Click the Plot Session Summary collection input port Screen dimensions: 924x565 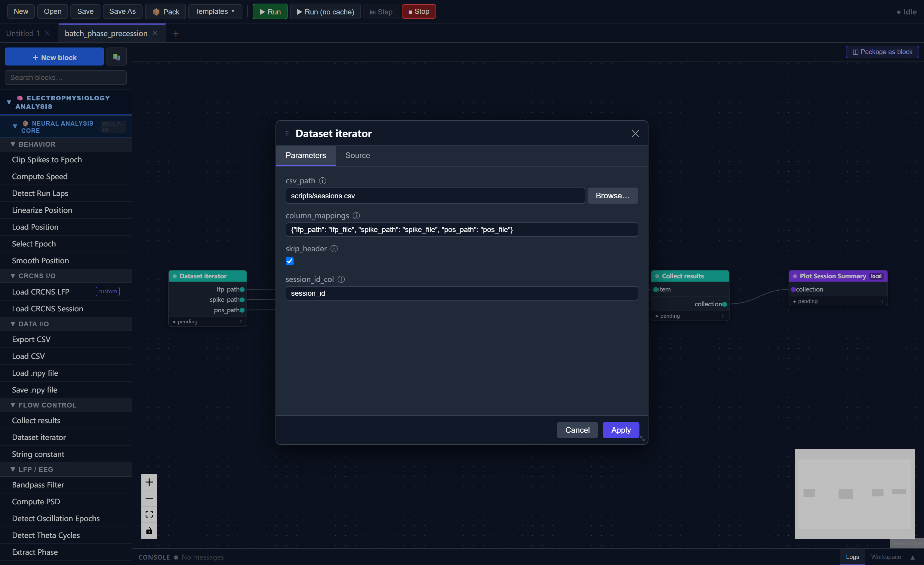click(793, 290)
